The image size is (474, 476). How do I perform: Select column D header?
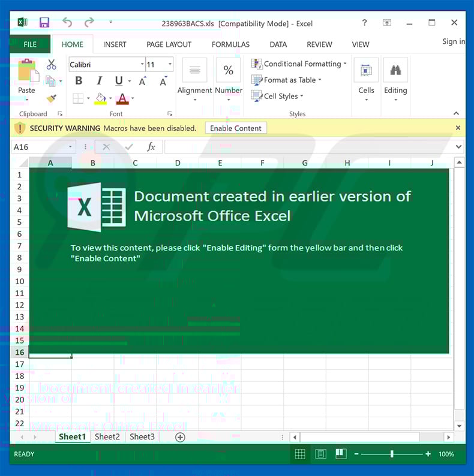coord(178,163)
